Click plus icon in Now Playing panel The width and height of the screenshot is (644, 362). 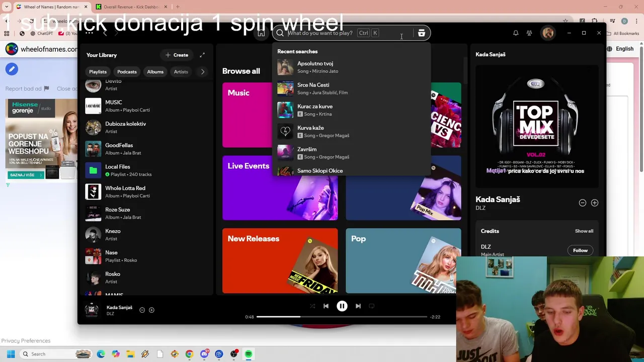(595, 203)
